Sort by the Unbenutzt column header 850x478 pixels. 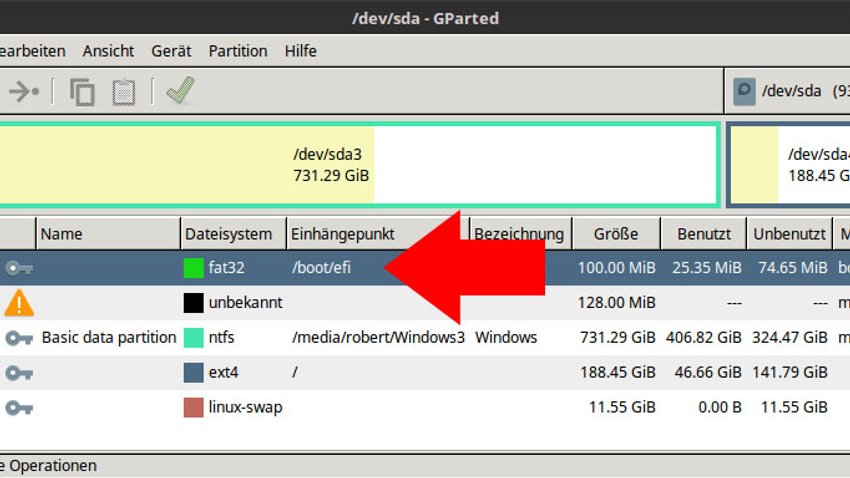[x=789, y=234]
